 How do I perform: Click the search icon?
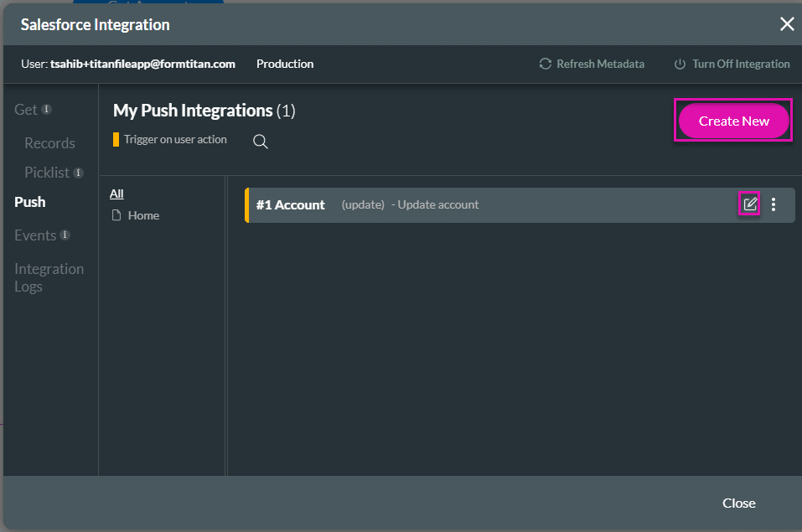point(260,142)
